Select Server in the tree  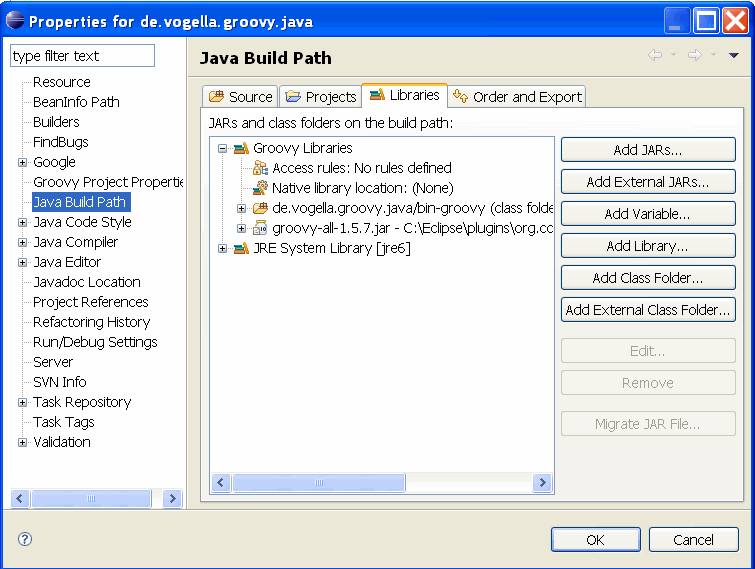53,362
